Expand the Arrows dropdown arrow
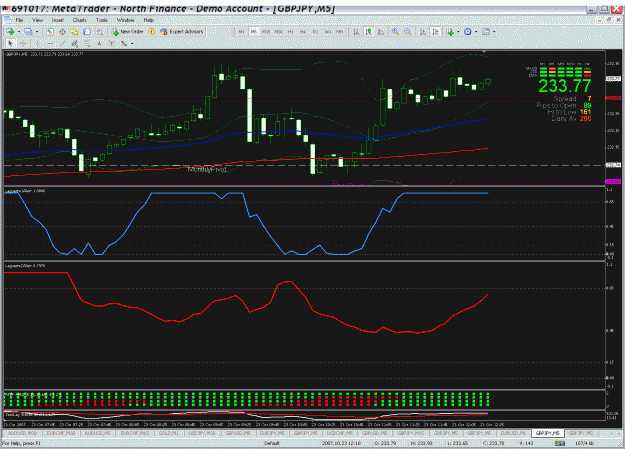 (132, 43)
